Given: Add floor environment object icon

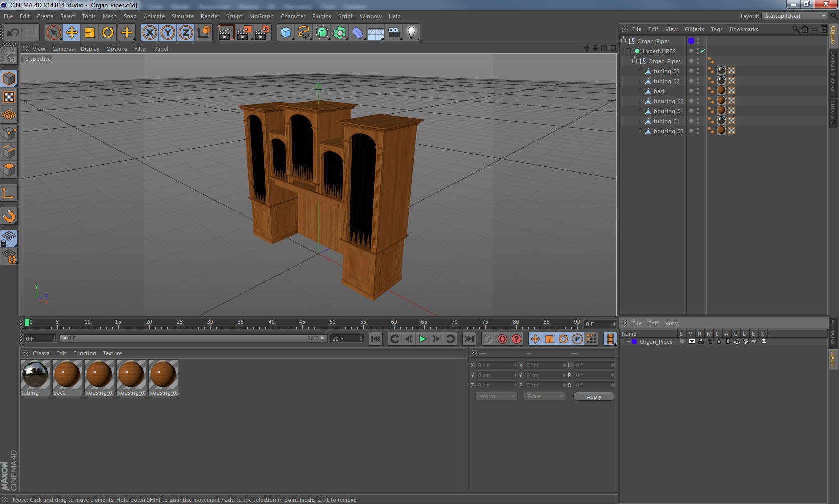Looking at the screenshot, I should point(376,33).
